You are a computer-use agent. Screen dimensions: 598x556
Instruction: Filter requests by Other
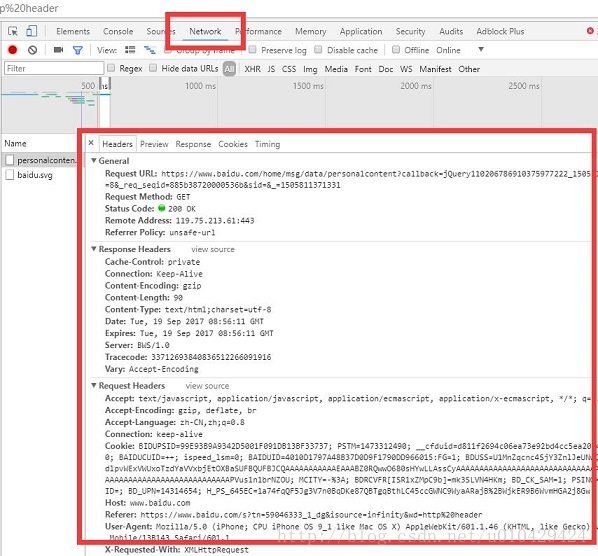click(x=469, y=69)
